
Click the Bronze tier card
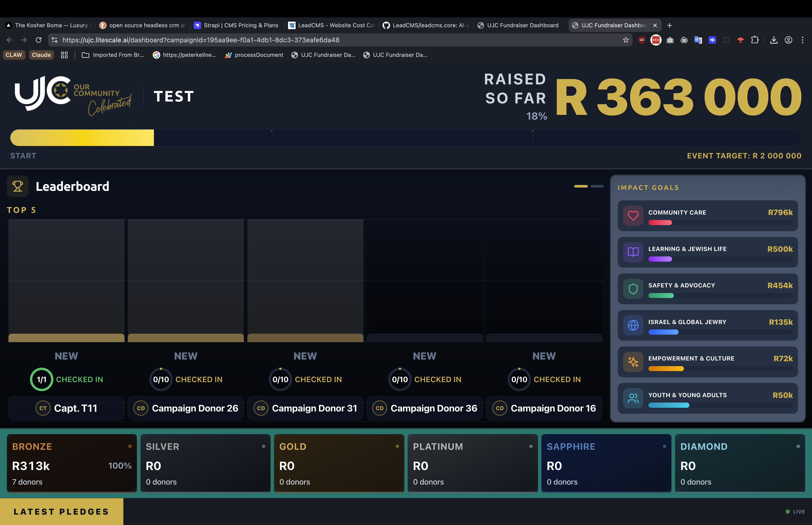point(72,463)
